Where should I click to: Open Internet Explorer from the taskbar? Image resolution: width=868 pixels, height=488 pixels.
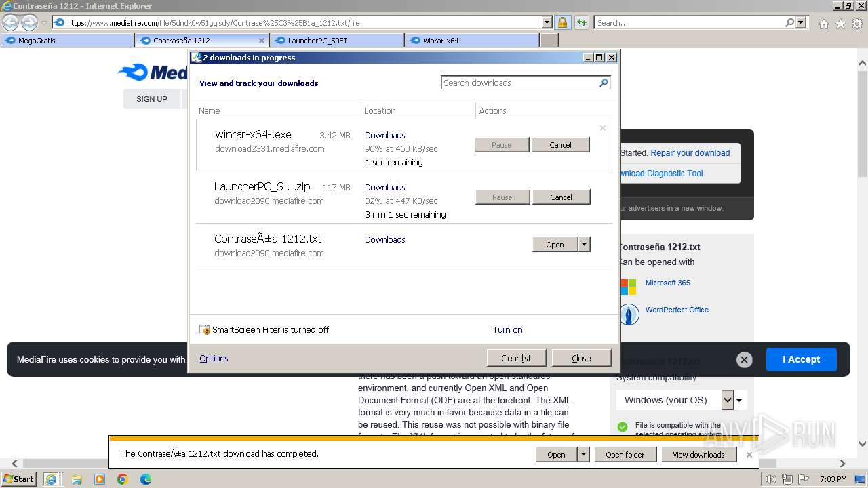52,479
